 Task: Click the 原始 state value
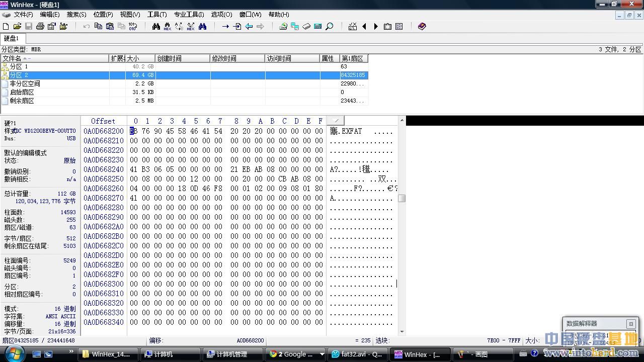click(69, 161)
